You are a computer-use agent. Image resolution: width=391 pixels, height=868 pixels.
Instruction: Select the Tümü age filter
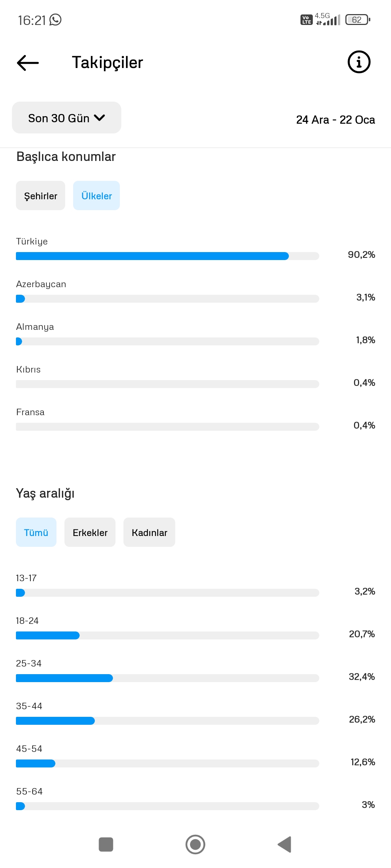(x=36, y=532)
